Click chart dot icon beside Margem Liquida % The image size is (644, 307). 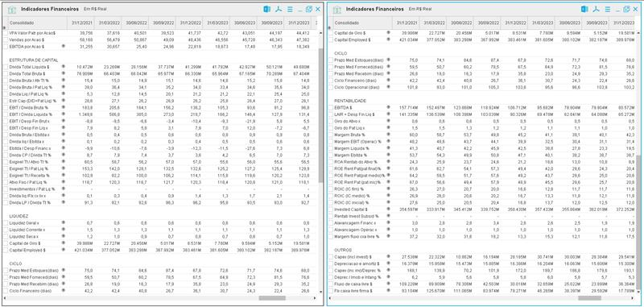click(388, 148)
